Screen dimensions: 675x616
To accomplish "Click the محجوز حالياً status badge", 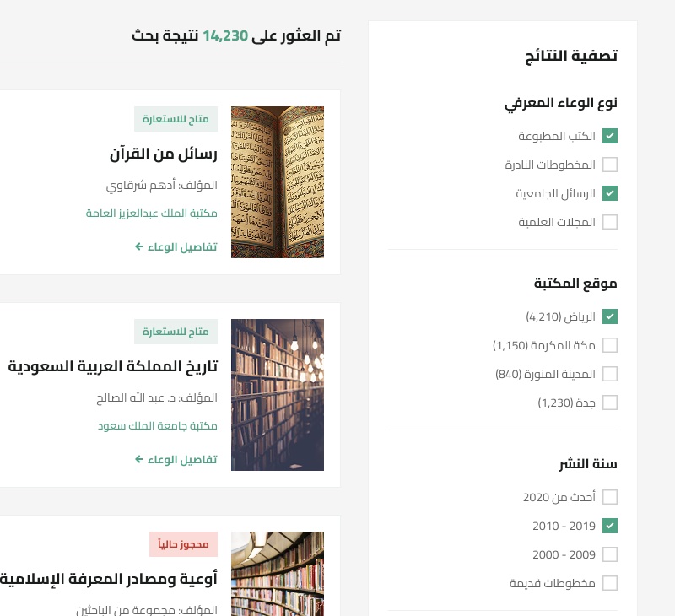I will (x=183, y=544).
